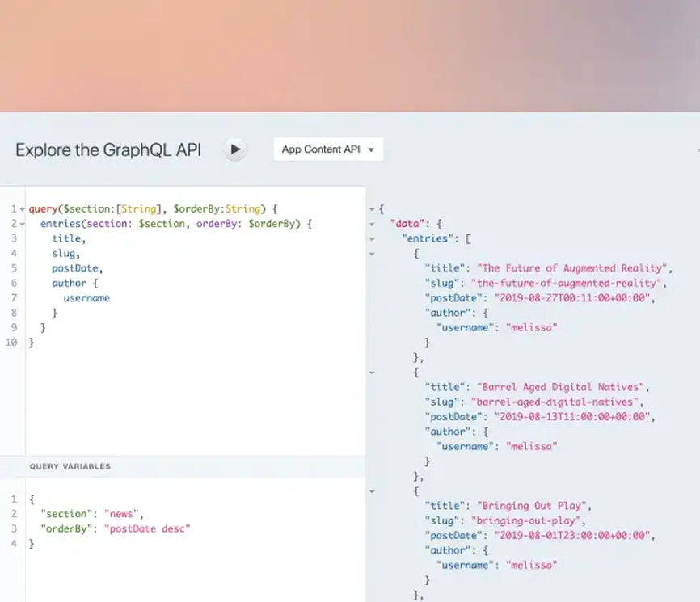Click "Barrel Aged Digital Natives" title value
The image size is (700, 602).
560,387
